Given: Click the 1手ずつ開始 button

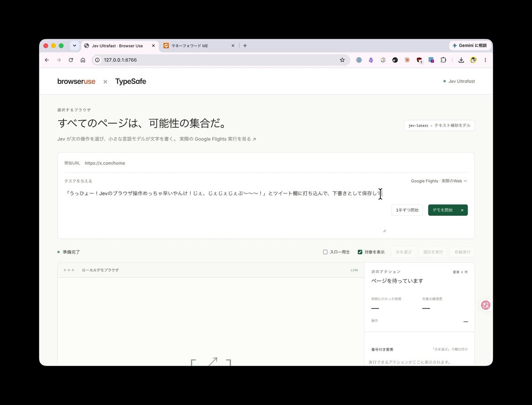Looking at the screenshot, I should [x=407, y=210].
